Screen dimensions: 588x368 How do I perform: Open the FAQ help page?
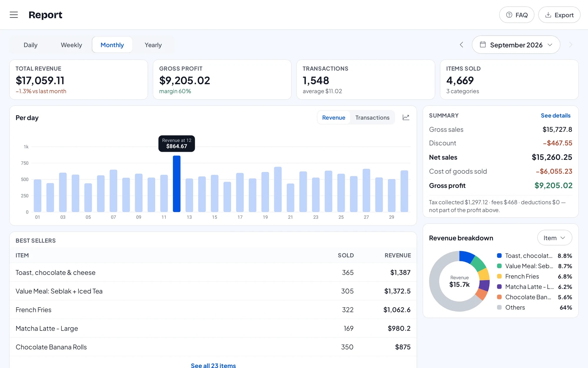click(x=517, y=15)
